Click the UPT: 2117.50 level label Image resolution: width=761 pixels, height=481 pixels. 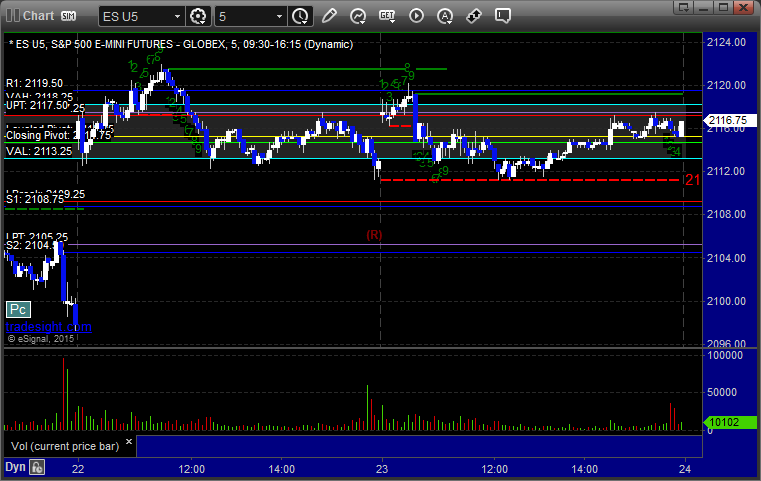pos(37,105)
